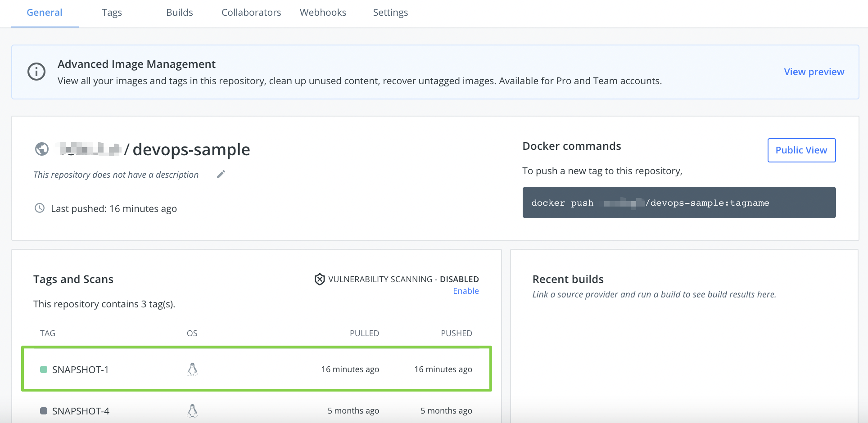Open the Builds tab
The width and height of the screenshot is (868, 423).
[179, 12]
